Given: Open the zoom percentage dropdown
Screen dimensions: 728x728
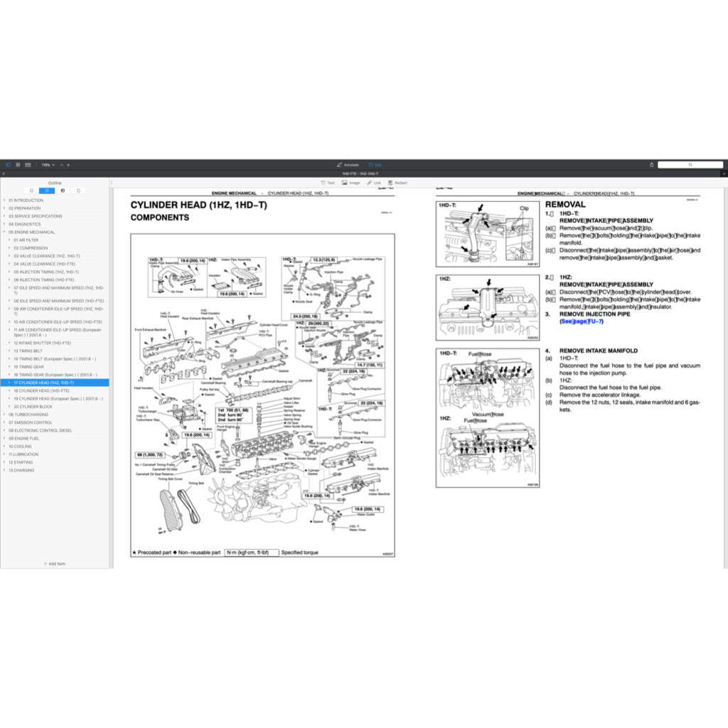Looking at the screenshot, I should coord(47,164).
